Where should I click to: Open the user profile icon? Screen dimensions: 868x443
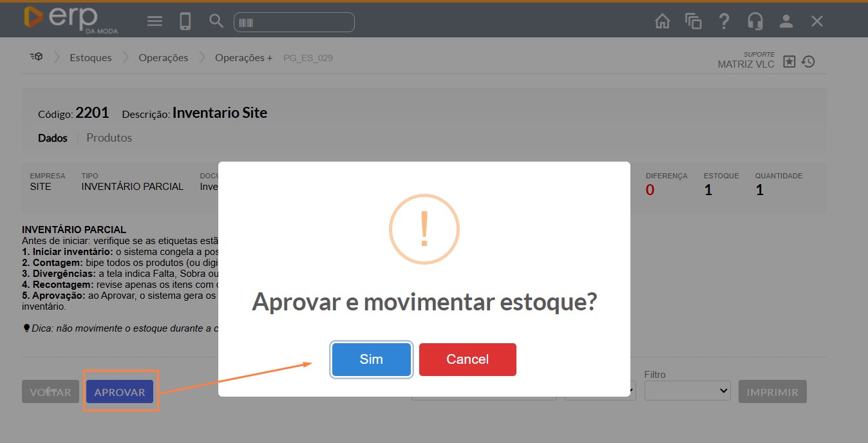pyautogui.click(x=786, y=21)
